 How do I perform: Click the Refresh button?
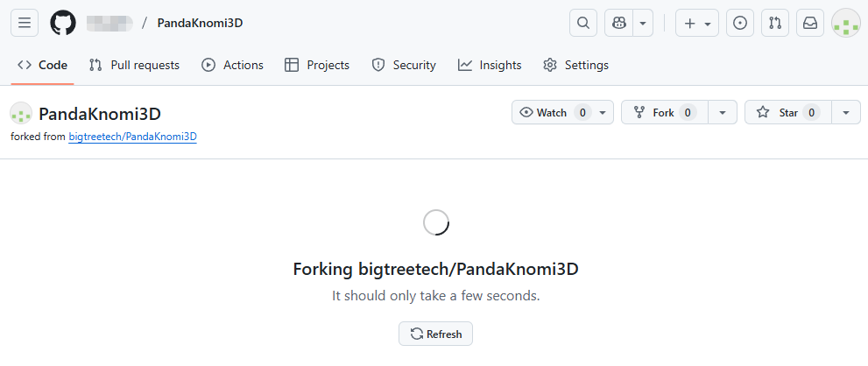click(x=436, y=334)
